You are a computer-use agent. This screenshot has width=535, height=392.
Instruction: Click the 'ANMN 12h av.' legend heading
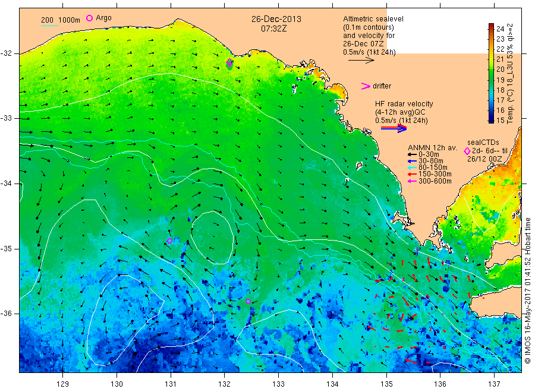432,148
